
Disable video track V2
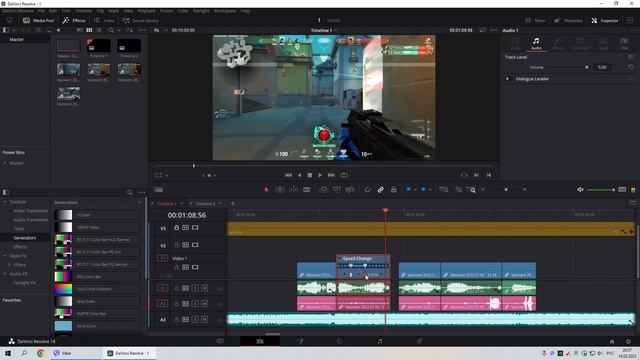tap(195, 245)
